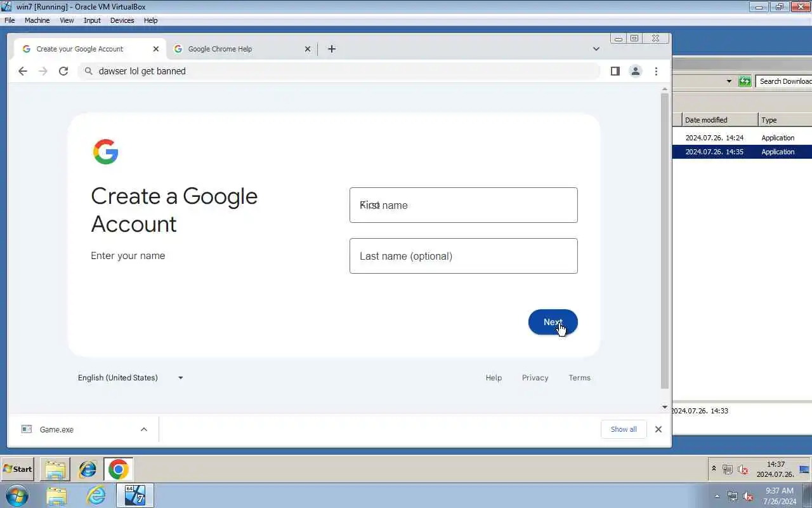Image resolution: width=812 pixels, height=508 pixels.
Task: Open Chrome's three-dot menu
Action: (656, 71)
